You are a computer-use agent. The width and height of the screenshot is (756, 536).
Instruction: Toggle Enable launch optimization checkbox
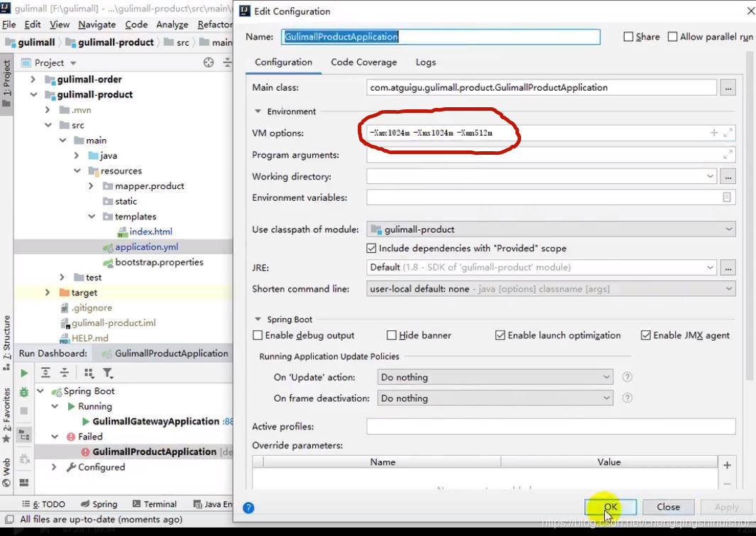500,335
